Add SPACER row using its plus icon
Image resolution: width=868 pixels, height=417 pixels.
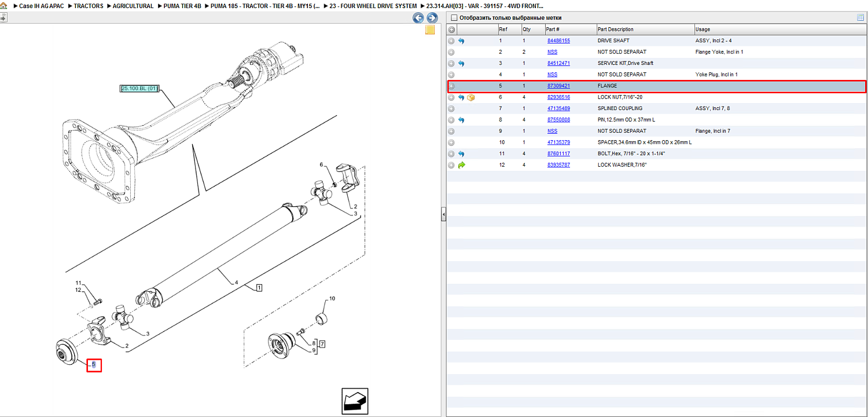click(x=451, y=142)
